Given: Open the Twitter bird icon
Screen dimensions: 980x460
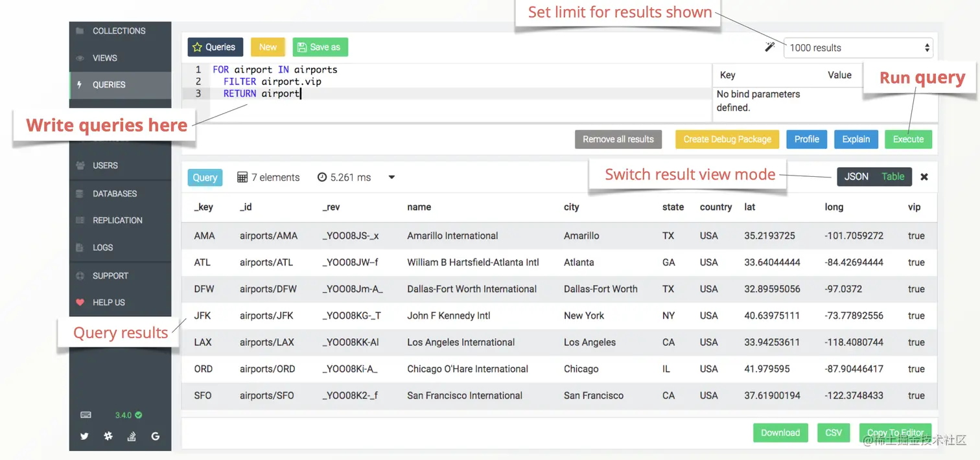Looking at the screenshot, I should coord(84,437).
